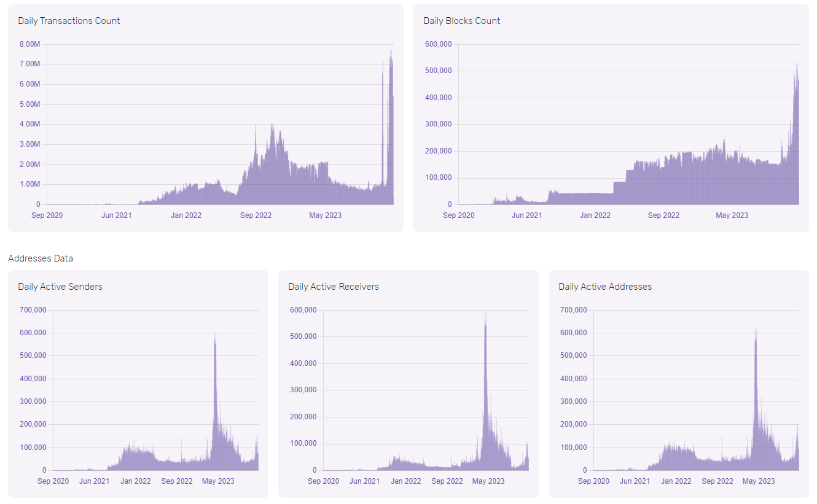
Task: Click the 4.00M y-axis label
Action: tap(29, 124)
